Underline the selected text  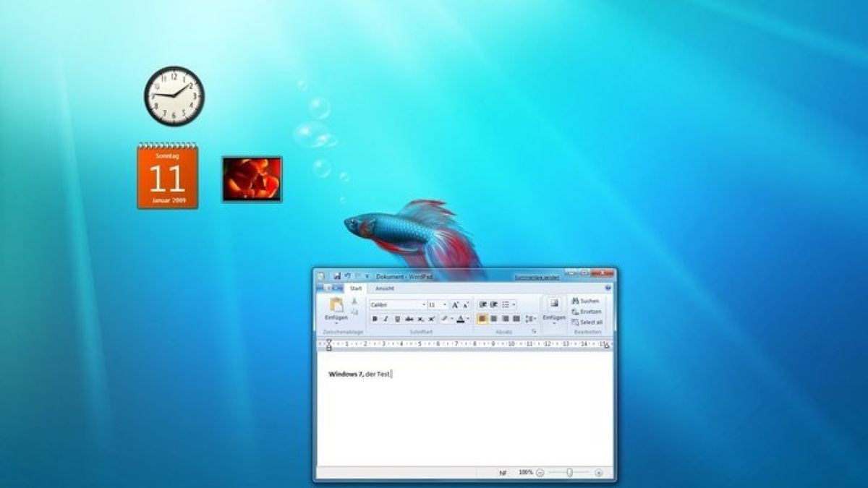click(x=396, y=319)
